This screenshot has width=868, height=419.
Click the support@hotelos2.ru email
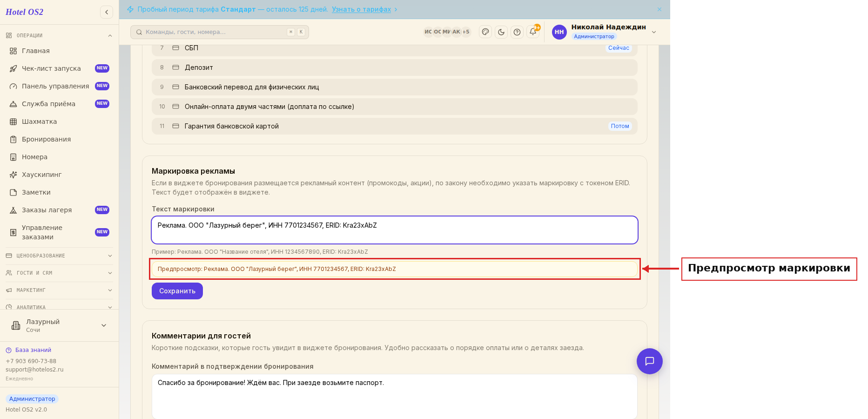click(34, 370)
